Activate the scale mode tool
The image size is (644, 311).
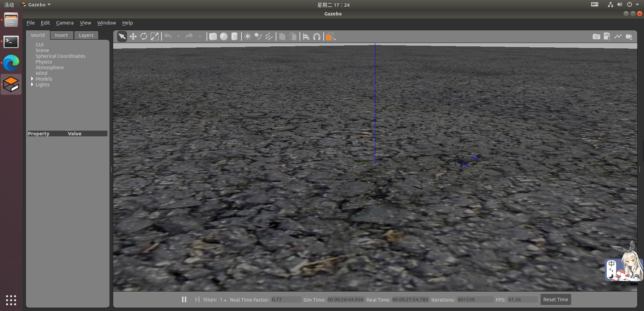coord(154,37)
